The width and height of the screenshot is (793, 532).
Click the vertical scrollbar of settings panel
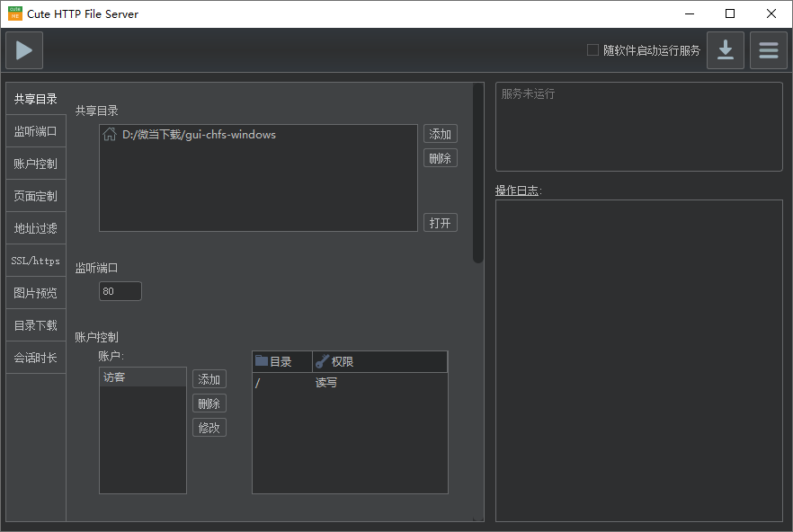coord(477,173)
